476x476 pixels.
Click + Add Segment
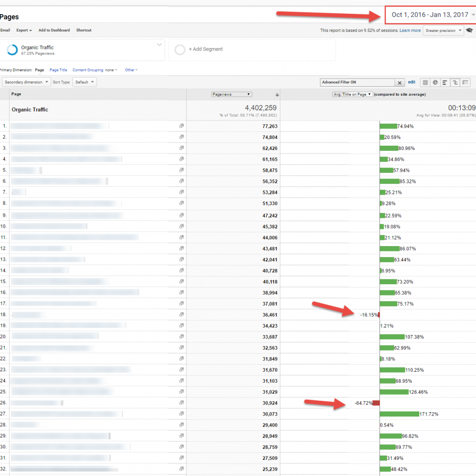tap(206, 49)
